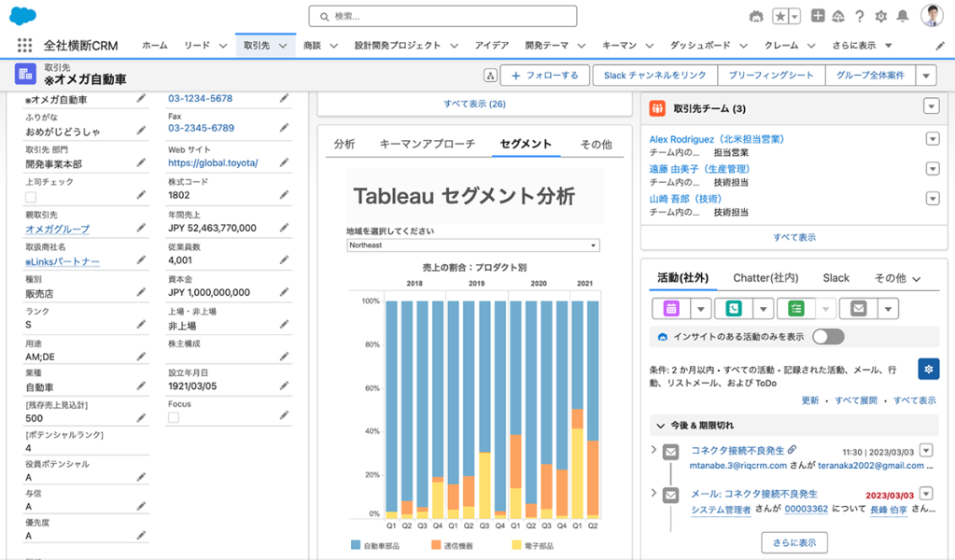Viewport: 955px width, 560px height.
Task: Open 遠藤 由美子（生産管理）team member link
Action: coord(699,169)
